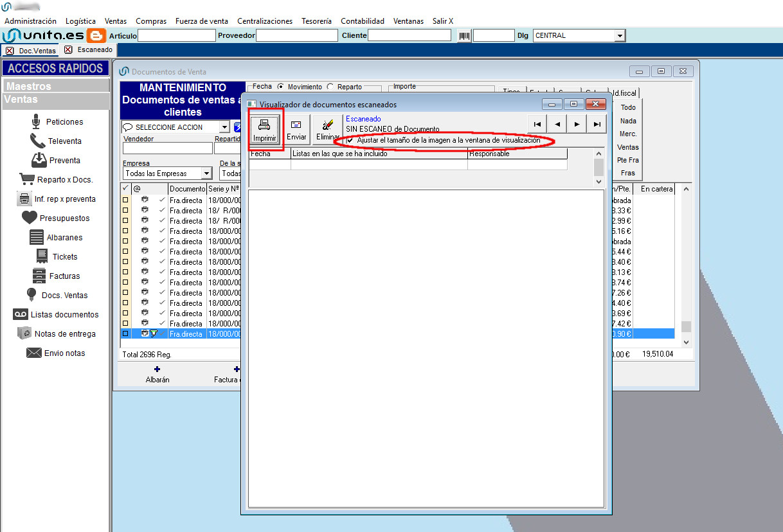
Task: Click Salir X in menu bar
Action: click(x=443, y=21)
